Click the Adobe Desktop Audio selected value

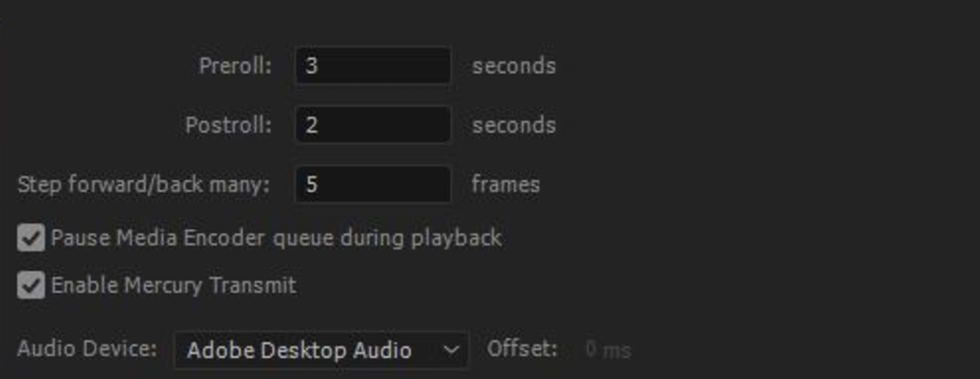click(x=299, y=350)
